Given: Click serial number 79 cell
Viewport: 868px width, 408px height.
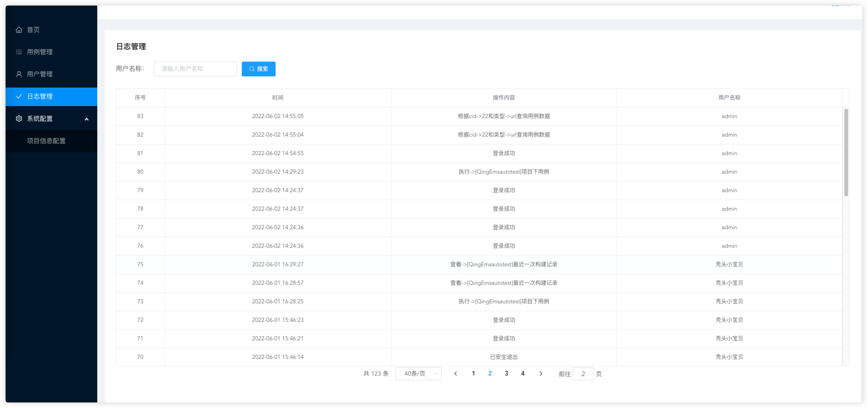Looking at the screenshot, I should 140,190.
